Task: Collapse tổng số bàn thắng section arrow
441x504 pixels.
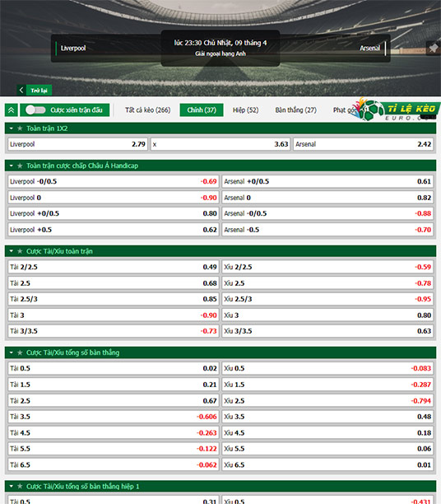Action: [12, 353]
